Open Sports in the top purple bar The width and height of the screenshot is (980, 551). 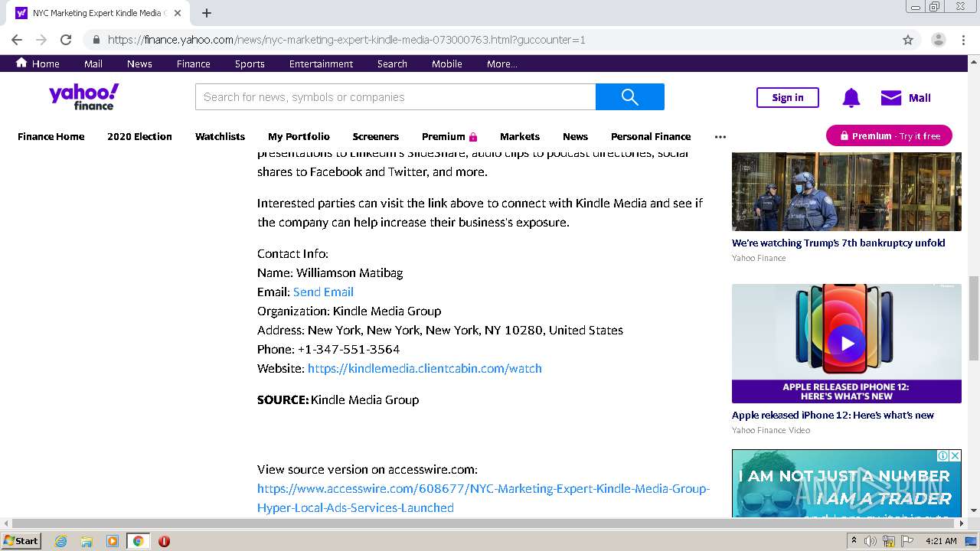[x=250, y=64]
